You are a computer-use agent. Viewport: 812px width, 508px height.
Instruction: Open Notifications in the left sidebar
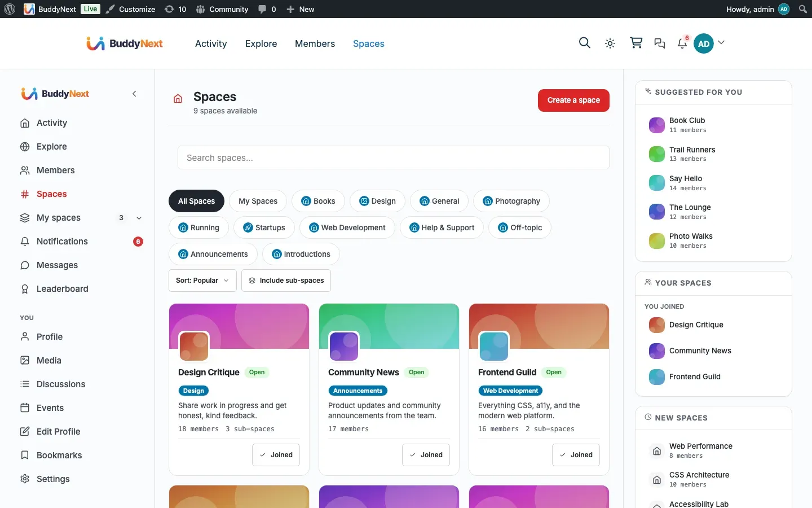click(x=81, y=242)
